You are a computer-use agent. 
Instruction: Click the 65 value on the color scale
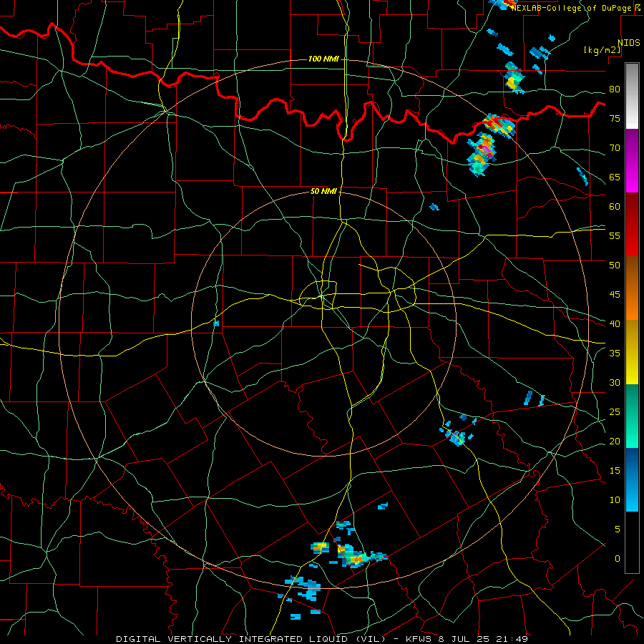[x=615, y=177]
